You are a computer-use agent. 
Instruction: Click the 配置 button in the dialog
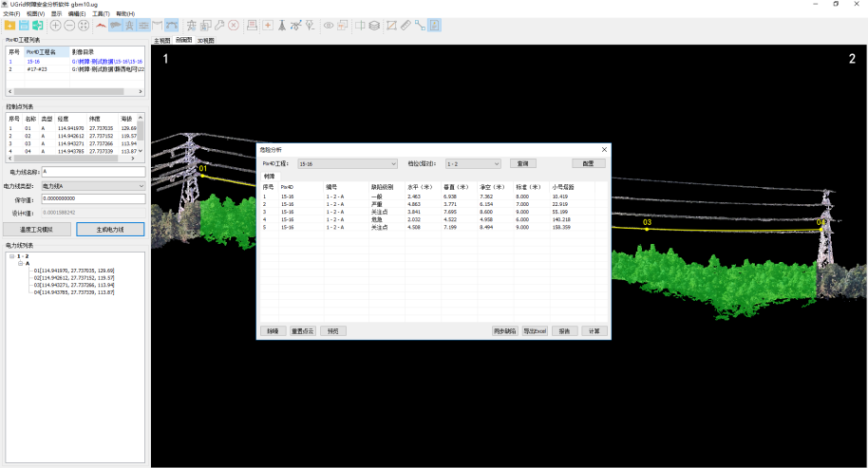589,163
